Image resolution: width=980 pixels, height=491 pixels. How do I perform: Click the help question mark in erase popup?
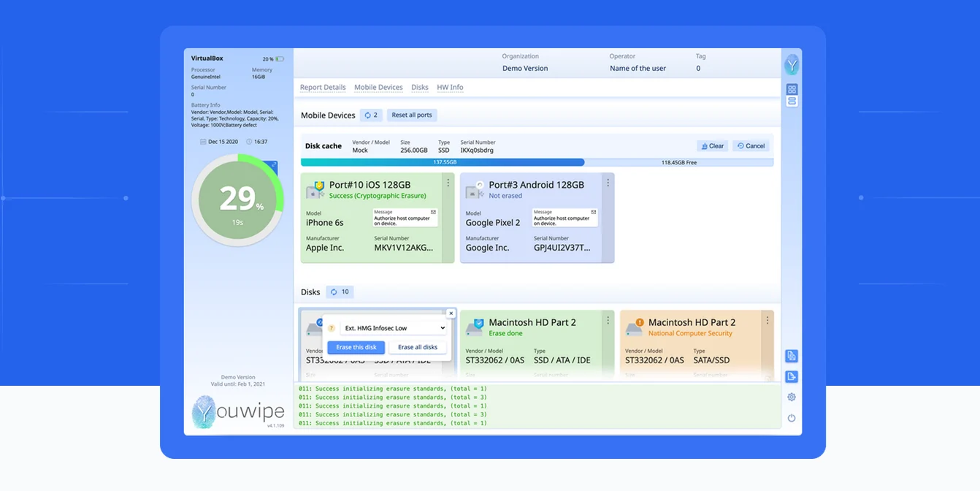point(332,329)
